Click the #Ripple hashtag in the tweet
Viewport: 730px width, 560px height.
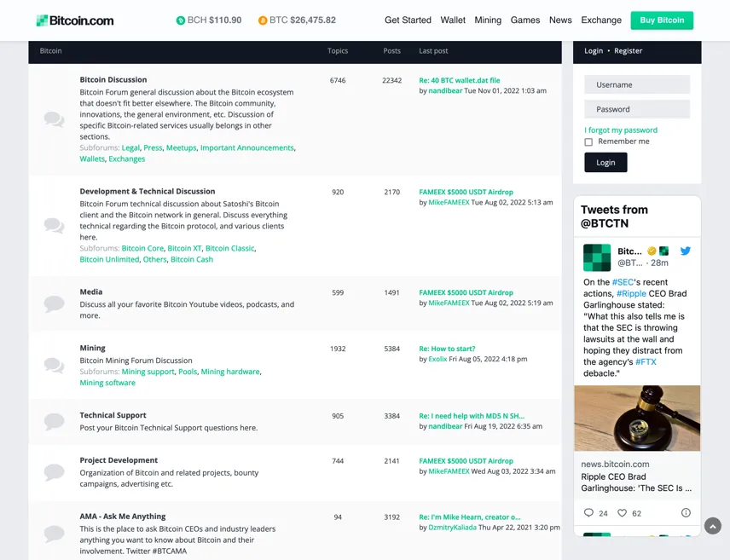coord(631,293)
